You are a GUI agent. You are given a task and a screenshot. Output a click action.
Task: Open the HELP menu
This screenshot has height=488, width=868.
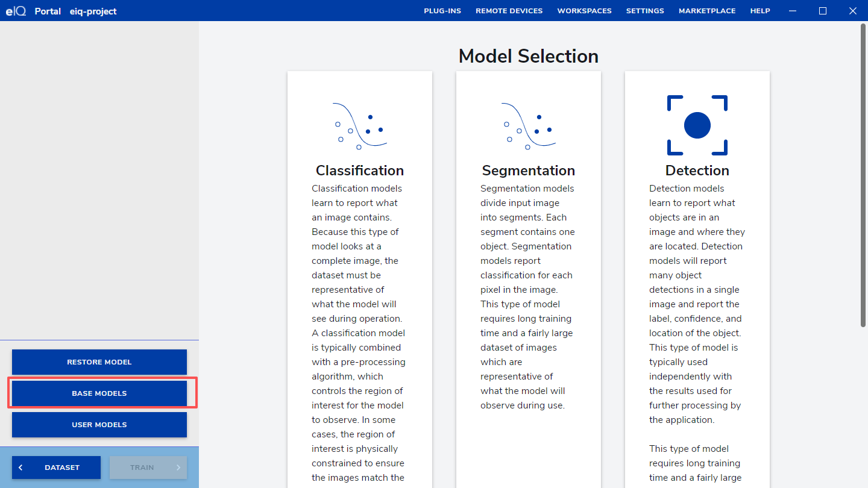pyautogui.click(x=760, y=10)
